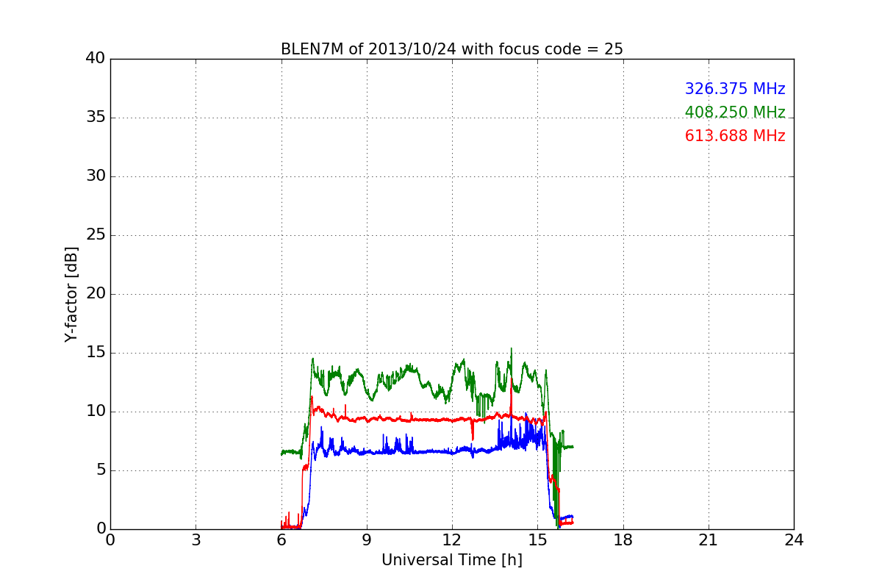Select the green legend entry '408.250 MHz'
The width and height of the screenshot is (882, 588).
coord(735,112)
